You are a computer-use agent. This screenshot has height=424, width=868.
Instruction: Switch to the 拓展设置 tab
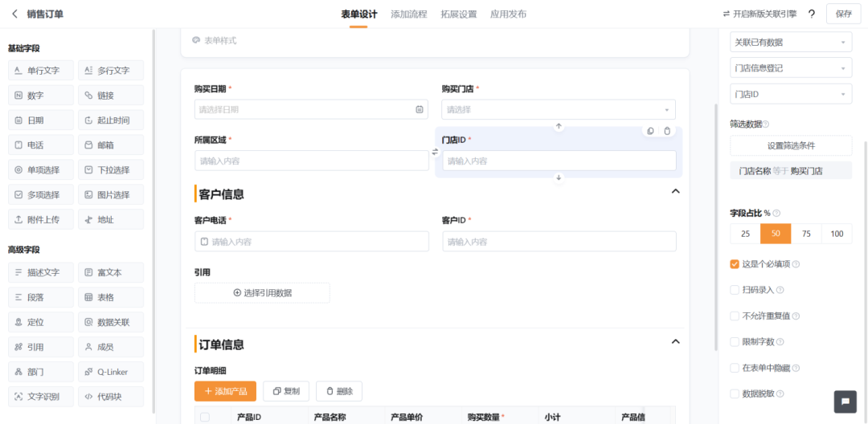coord(458,14)
